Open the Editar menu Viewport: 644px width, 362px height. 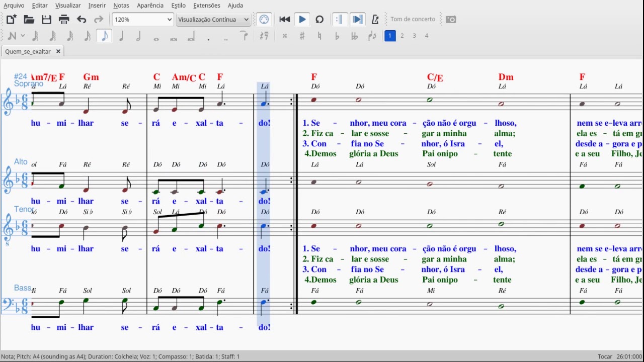[40, 6]
